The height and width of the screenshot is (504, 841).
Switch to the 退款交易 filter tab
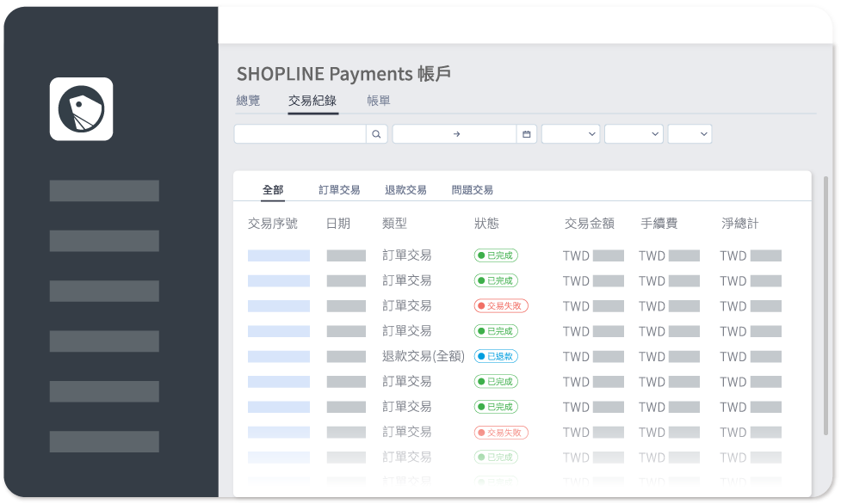pos(405,190)
